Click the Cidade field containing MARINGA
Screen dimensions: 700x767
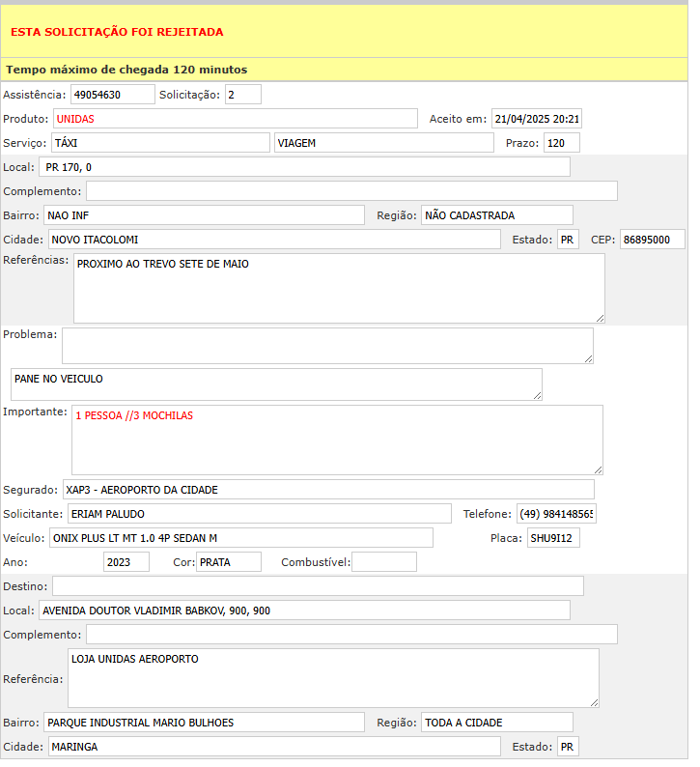(x=273, y=747)
